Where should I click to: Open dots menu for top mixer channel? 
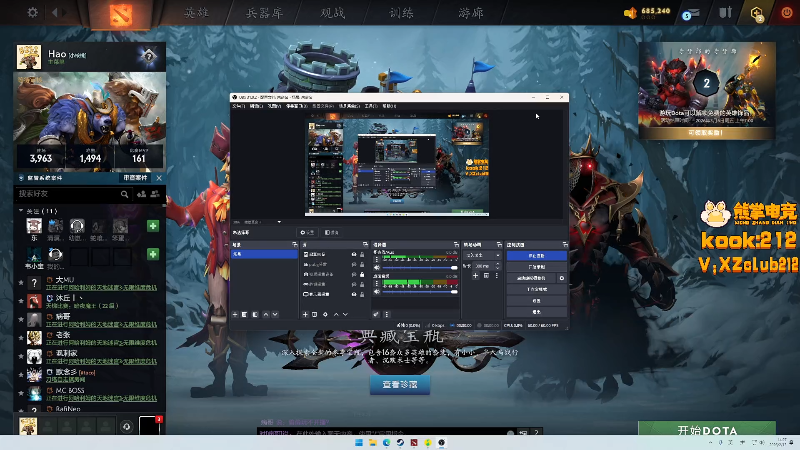[377, 259]
